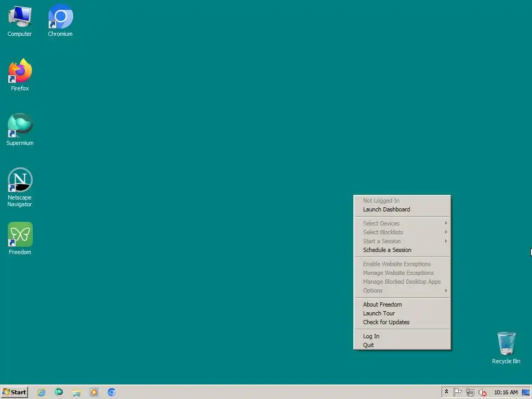The image size is (532, 399).
Task: Click Launch Tour in the menu
Action: [x=402, y=313]
